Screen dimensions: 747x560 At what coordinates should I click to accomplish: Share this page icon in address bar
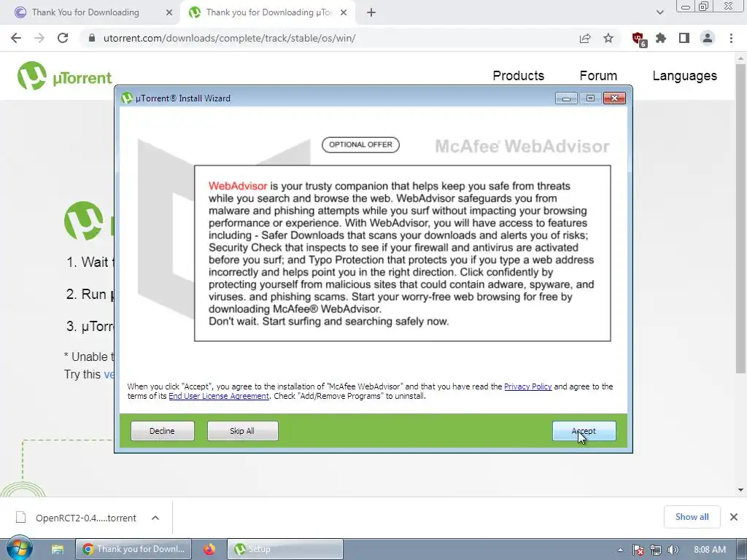coord(585,38)
